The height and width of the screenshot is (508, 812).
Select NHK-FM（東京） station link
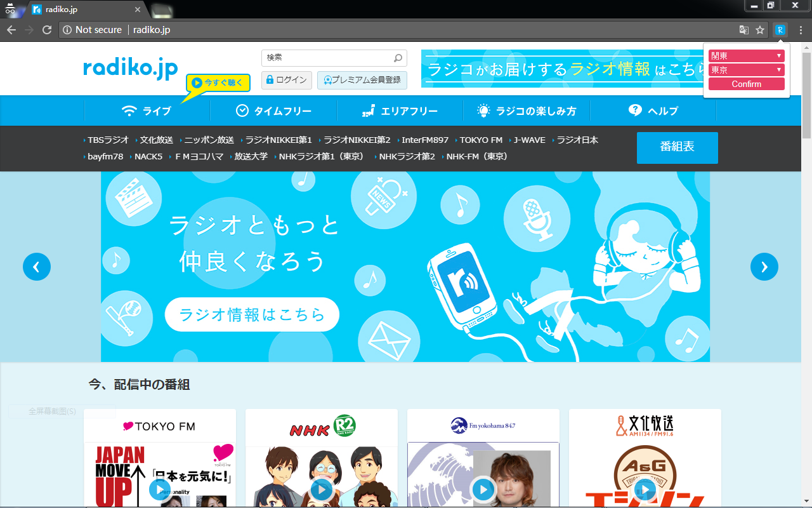pyautogui.click(x=478, y=156)
